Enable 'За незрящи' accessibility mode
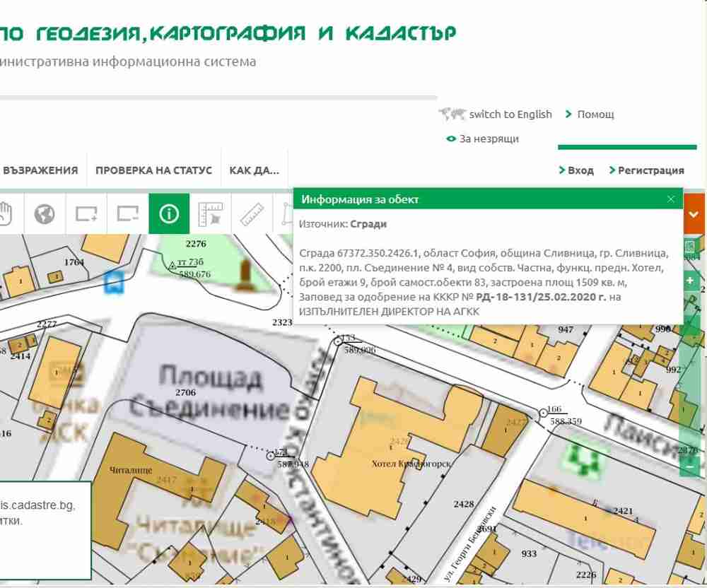This screenshot has height=588, width=707. 489,139
